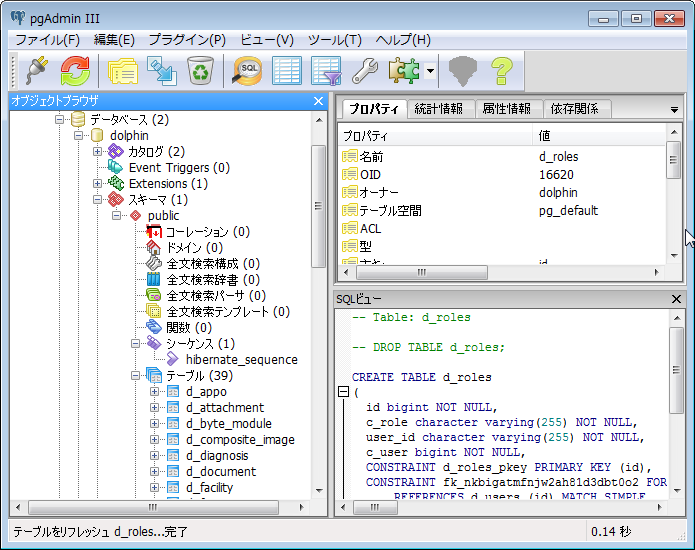Select the 全文検索テンプレート (0) icon
Viewport: 695px width, 550px height.
click(154, 312)
